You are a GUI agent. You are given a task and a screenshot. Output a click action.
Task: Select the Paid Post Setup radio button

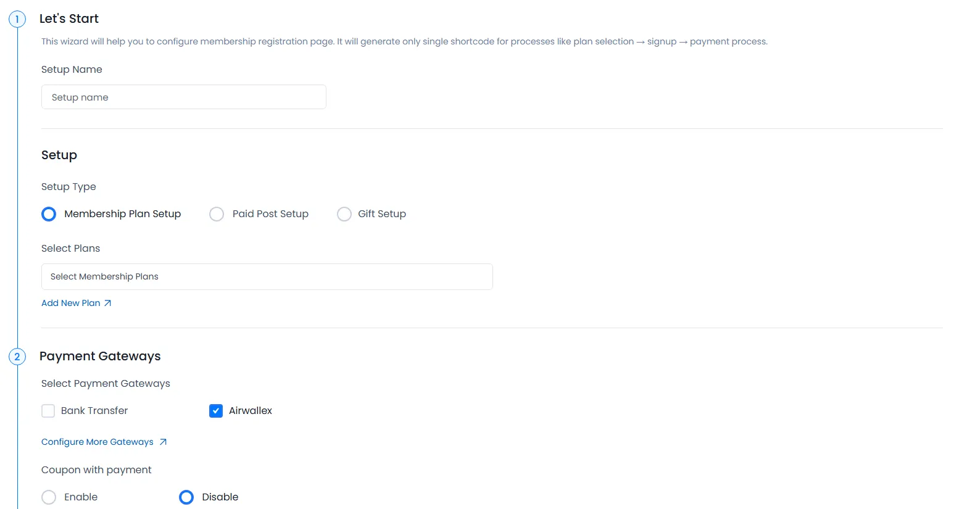click(x=217, y=213)
